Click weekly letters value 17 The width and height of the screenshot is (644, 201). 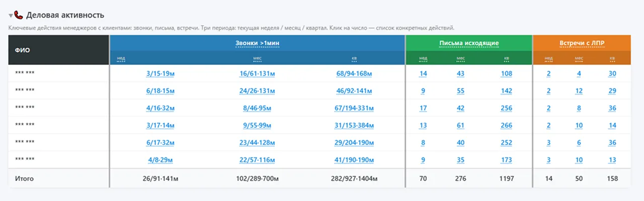point(423,108)
